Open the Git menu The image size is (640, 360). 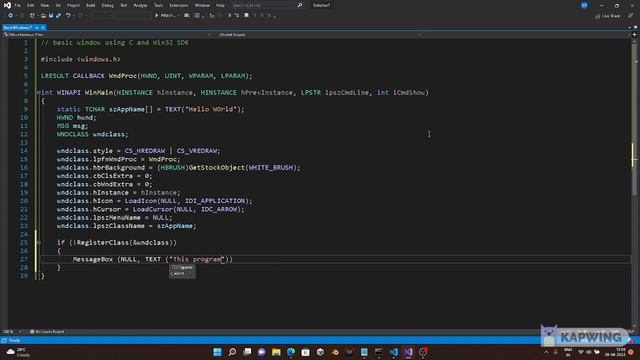click(58, 5)
